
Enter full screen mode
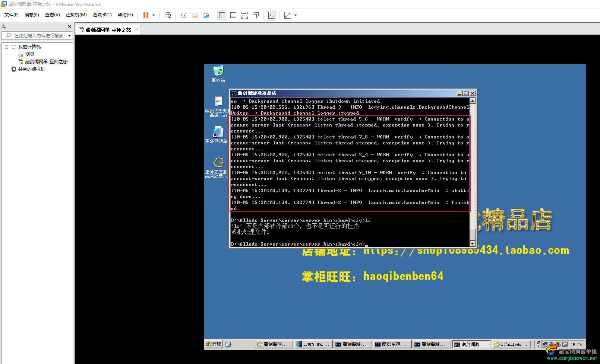(x=244, y=15)
